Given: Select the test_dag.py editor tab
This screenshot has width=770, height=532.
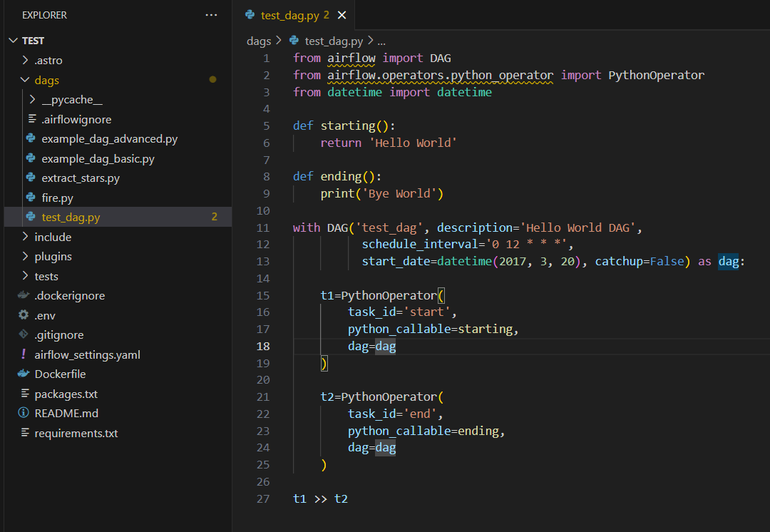Looking at the screenshot, I should (x=289, y=15).
